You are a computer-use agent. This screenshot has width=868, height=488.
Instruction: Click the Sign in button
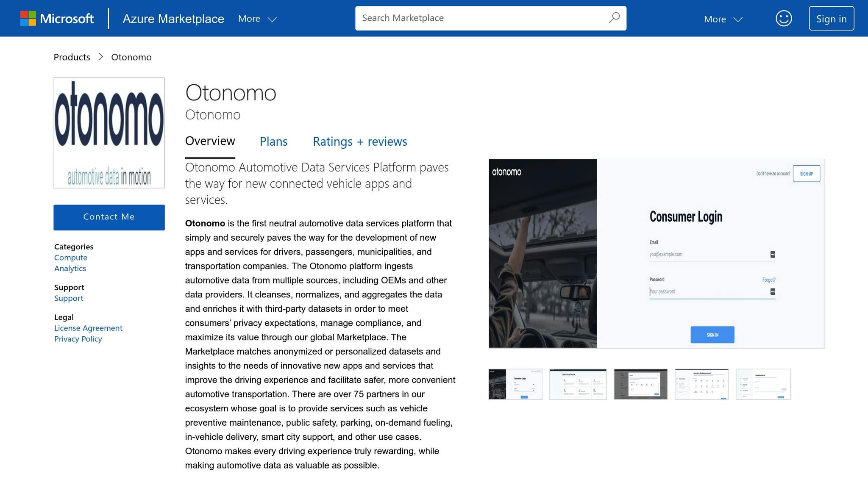point(831,19)
